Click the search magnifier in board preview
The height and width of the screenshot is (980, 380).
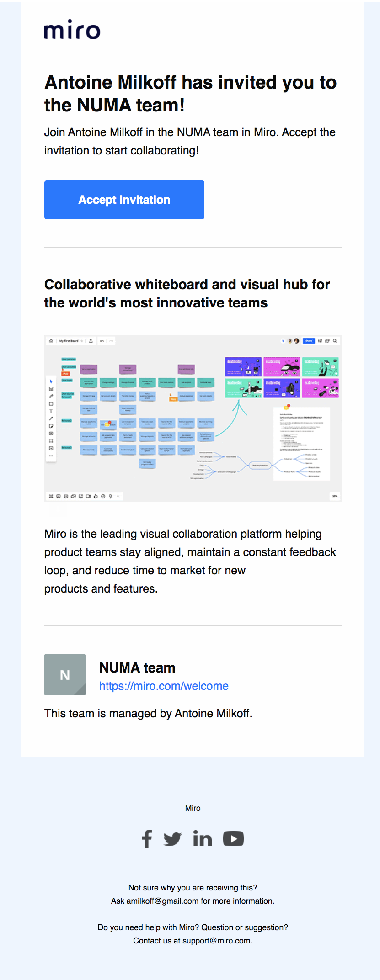pyautogui.click(x=335, y=341)
